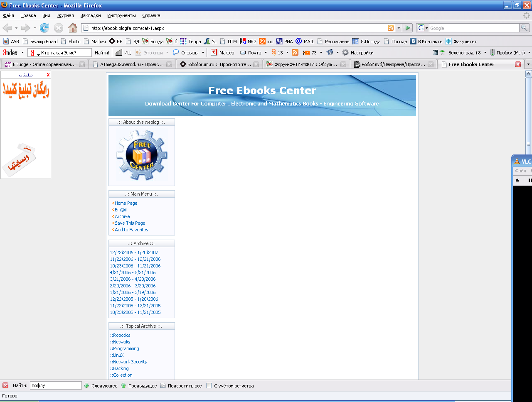Viewport: 532px width, 402px height.
Task: Enable the С учётом регистра checkbox
Action: (209, 385)
